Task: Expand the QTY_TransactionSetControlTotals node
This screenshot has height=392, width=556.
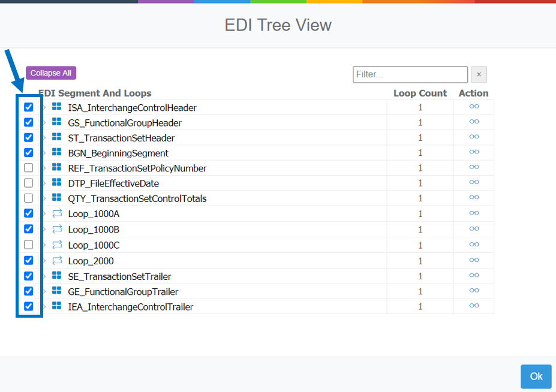Action: pos(43,198)
